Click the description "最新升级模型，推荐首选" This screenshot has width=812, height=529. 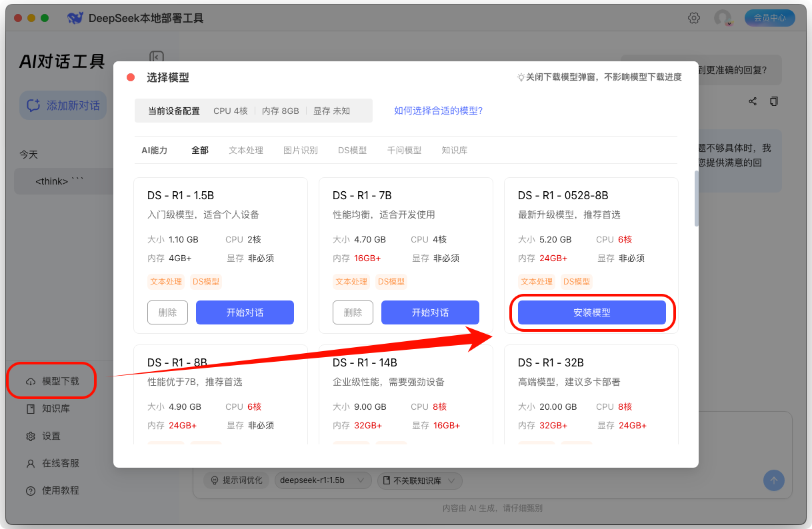tap(569, 215)
